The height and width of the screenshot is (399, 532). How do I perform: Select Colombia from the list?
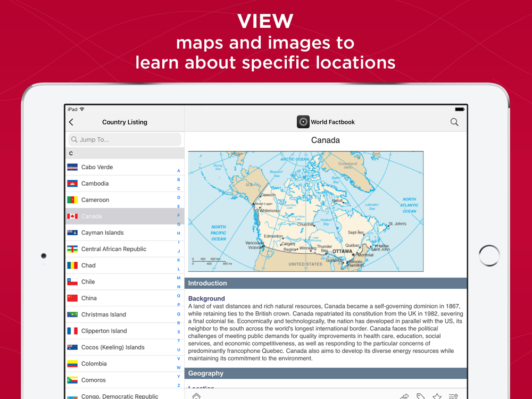point(125,364)
